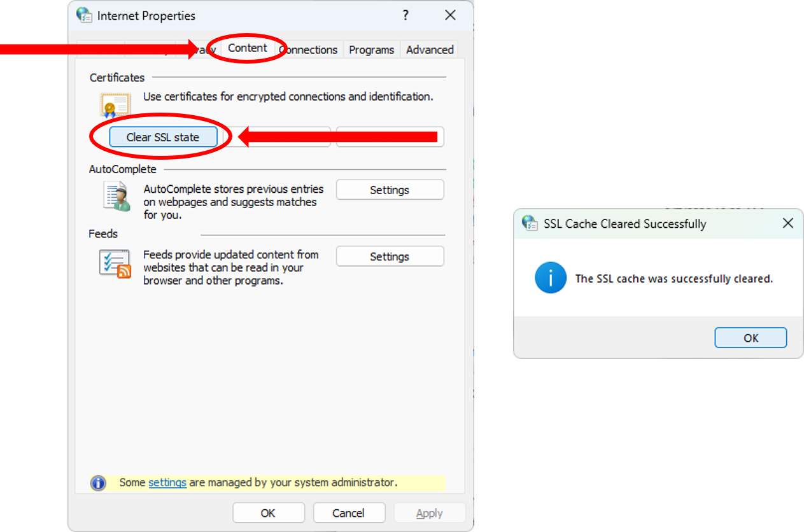
Task: Confirm Internet Properties with OK
Action: pyautogui.click(x=268, y=513)
